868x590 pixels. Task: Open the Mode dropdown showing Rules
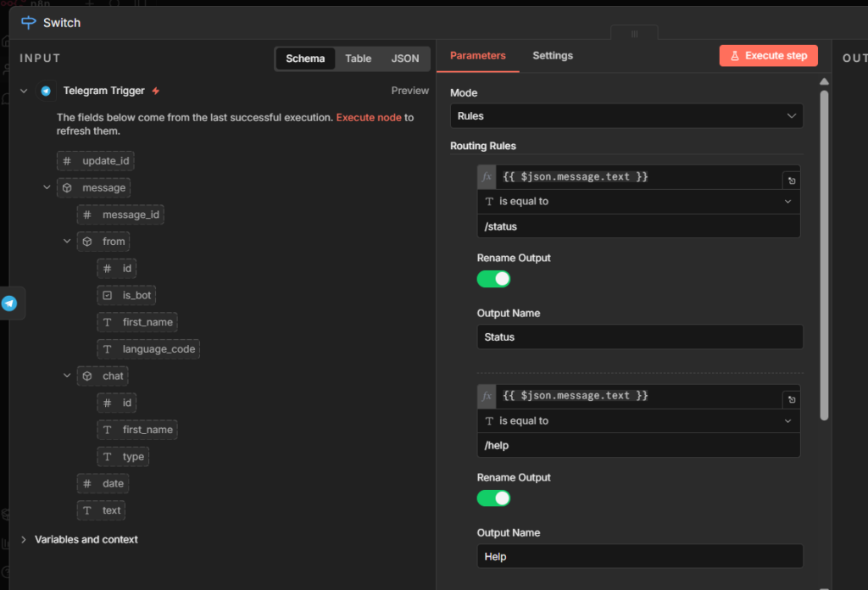coord(626,115)
